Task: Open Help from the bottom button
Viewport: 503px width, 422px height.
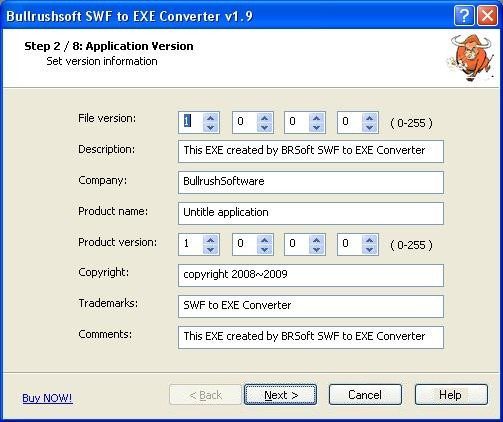Action: pos(451,395)
